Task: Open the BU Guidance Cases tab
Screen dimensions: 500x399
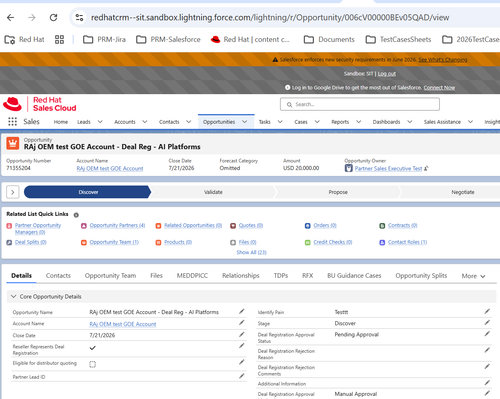Action: pyautogui.click(x=354, y=276)
